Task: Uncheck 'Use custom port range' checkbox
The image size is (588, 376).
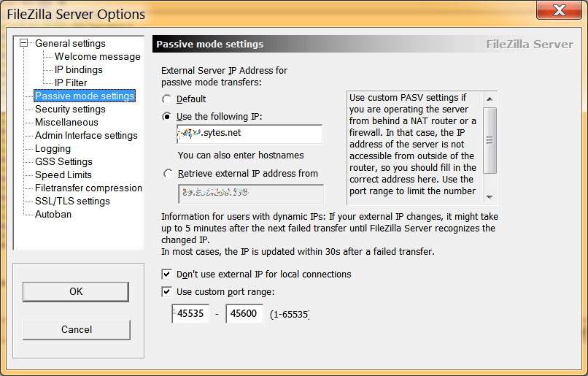Action: pos(168,292)
